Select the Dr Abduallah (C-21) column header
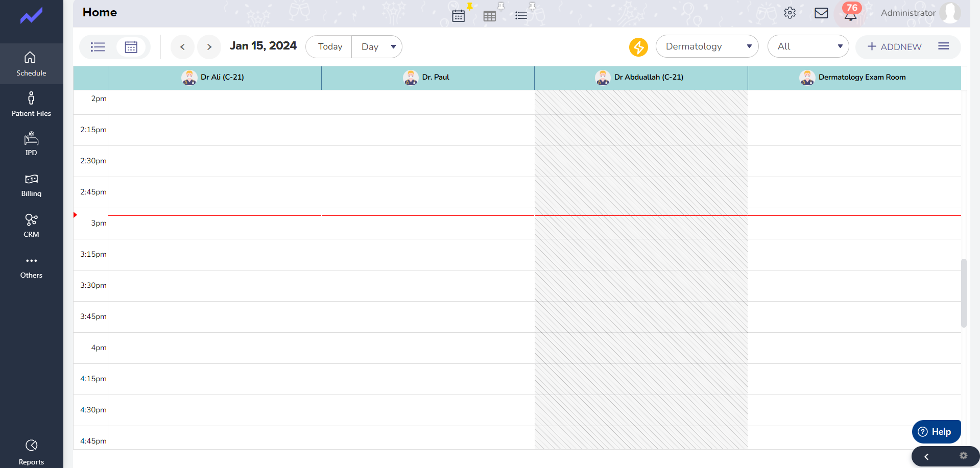This screenshot has height=468, width=980. [641, 78]
